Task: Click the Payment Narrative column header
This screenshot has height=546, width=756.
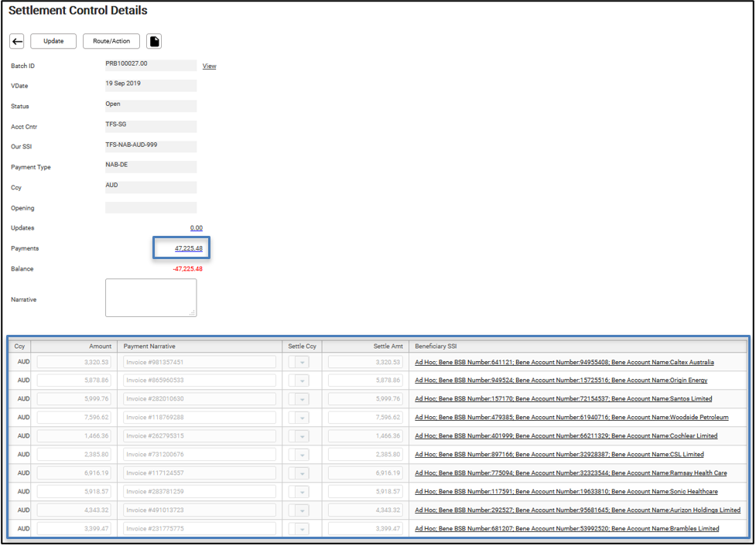Action: [149, 346]
